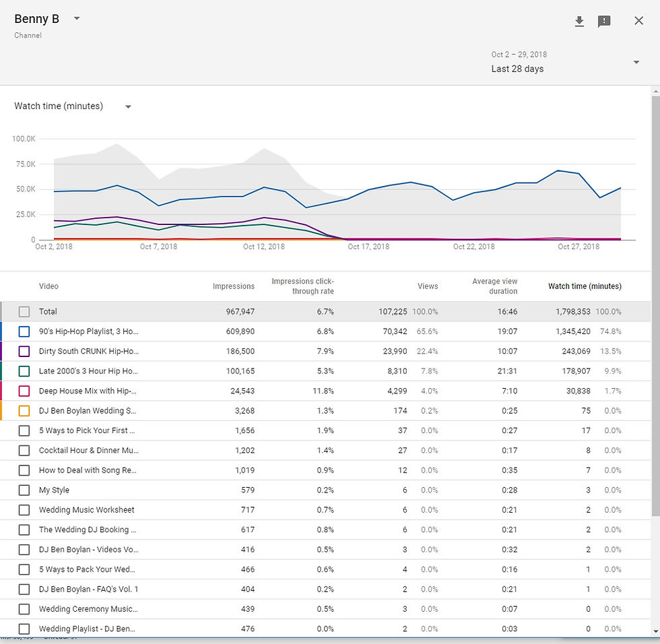
Task: Toggle the DJ Ben Boylan Wedding checkbox
Action: (x=24, y=411)
